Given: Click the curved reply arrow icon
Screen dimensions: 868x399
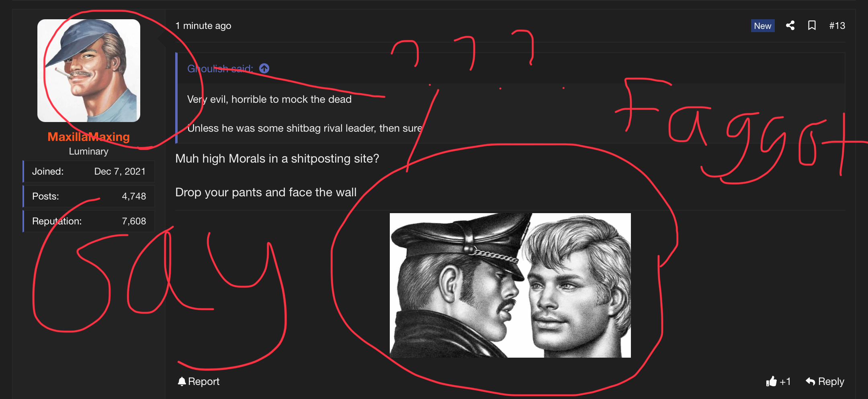Looking at the screenshot, I should pyautogui.click(x=810, y=381).
